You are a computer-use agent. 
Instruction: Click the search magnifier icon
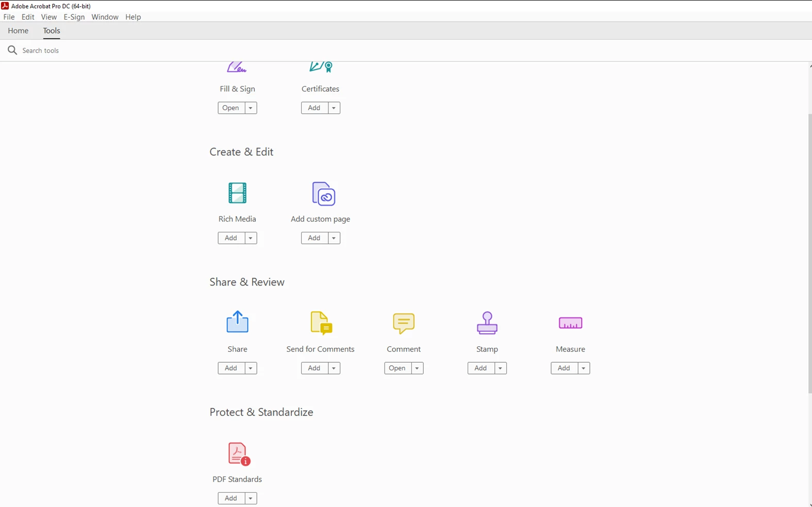coord(12,50)
